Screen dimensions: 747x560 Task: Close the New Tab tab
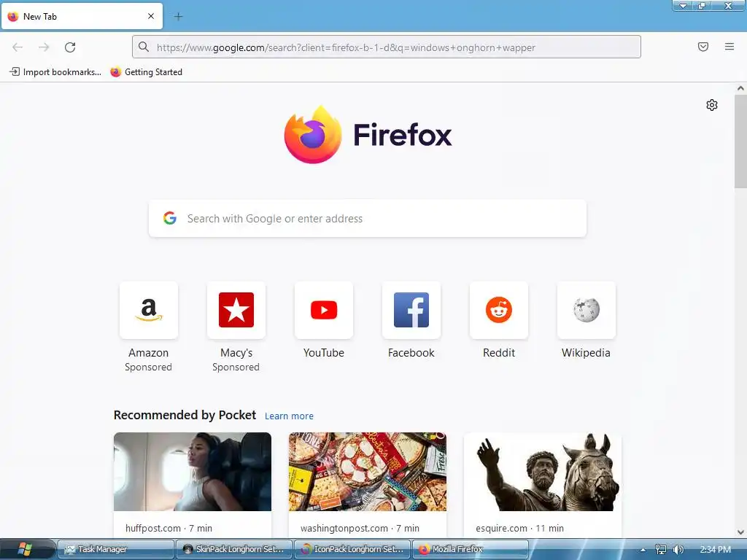point(151,16)
